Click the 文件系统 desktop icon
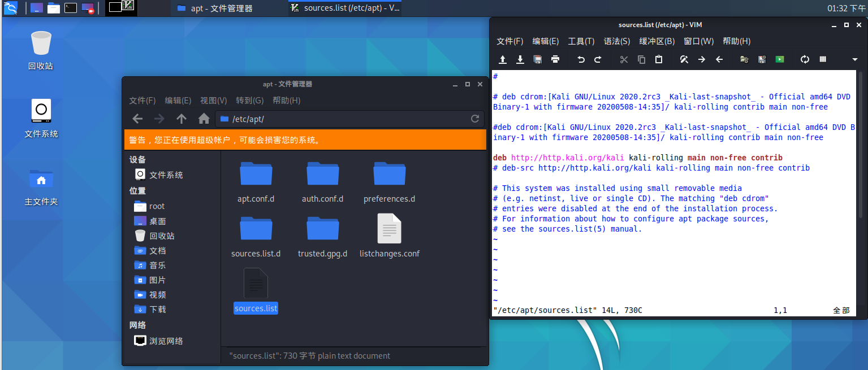Screen dimensions: 868x370 (41, 118)
